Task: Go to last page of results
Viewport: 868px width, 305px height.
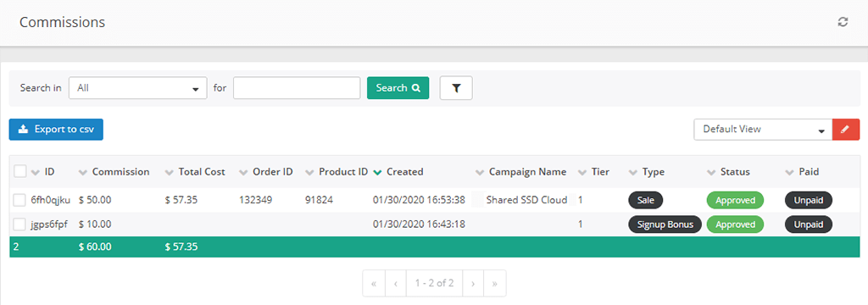Action: pyautogui.click(x=494, y=284)
